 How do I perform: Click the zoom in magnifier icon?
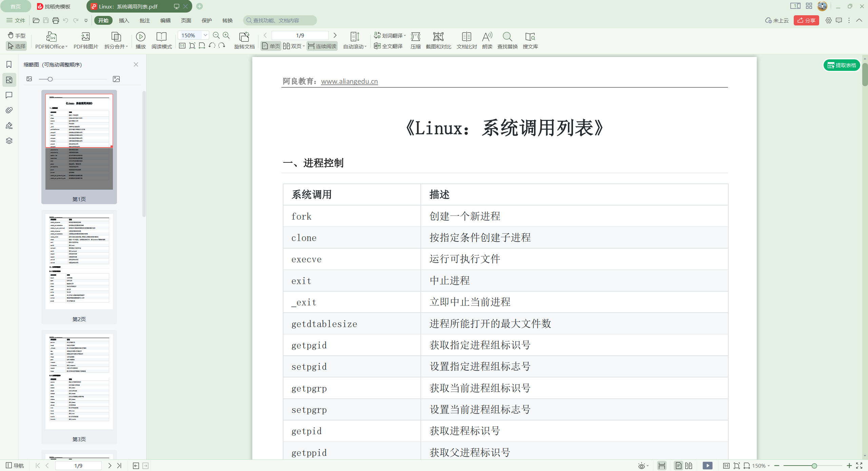click(x=226, y=35)
